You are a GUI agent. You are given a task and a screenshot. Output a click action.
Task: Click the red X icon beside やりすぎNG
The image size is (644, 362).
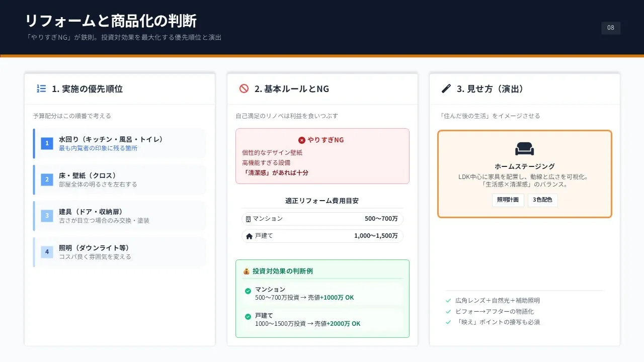click(301, 140)
